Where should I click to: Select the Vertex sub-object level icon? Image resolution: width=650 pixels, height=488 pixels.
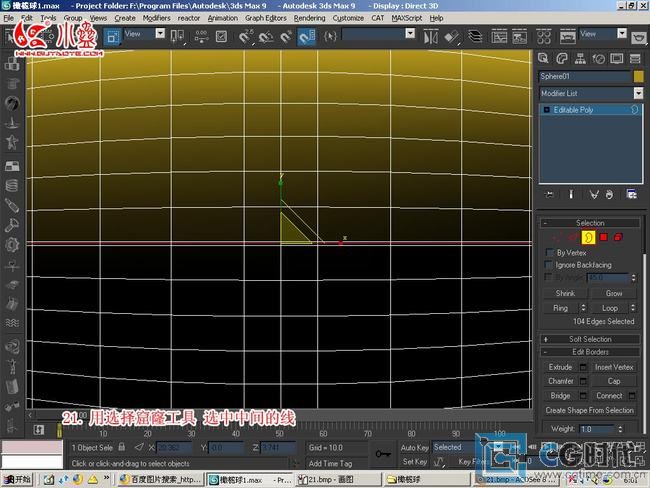(558, 237)
